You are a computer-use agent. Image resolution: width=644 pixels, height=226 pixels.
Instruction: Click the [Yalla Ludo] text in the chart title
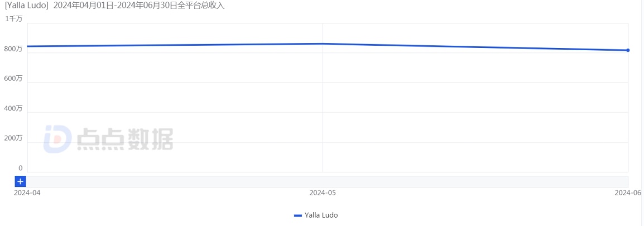[x=26, y=6]
